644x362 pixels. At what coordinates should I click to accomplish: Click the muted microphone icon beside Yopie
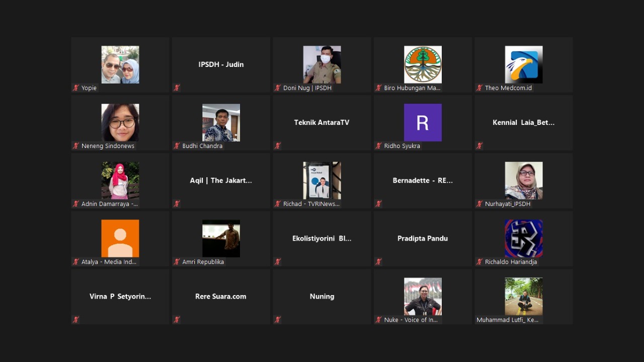(x=76, y=88)
